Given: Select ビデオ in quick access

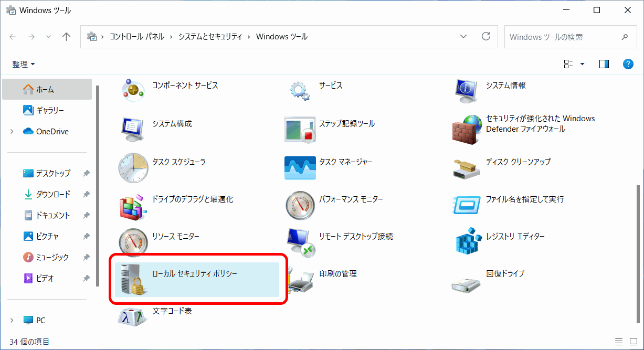Looking at the screenshot, I should 47,278.
